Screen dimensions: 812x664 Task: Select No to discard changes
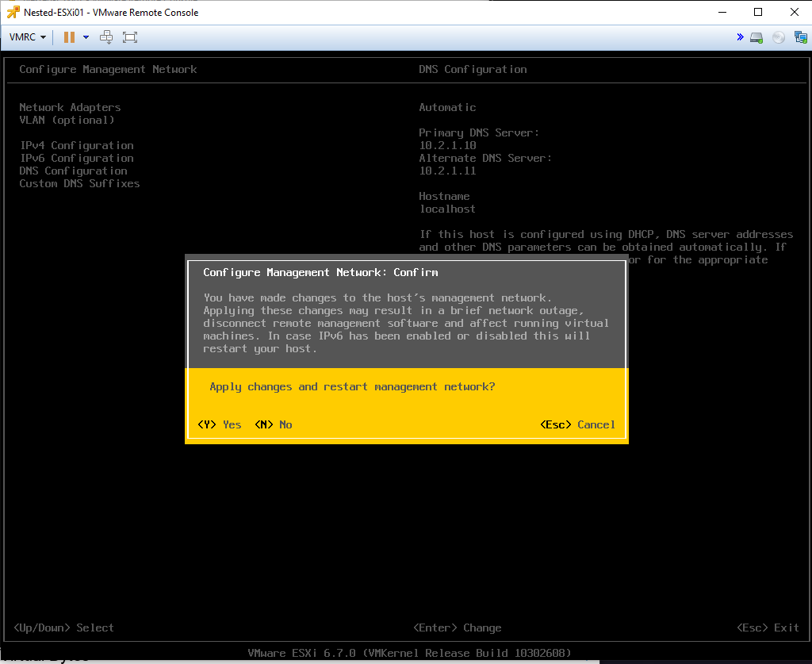(x=274, y=424)
